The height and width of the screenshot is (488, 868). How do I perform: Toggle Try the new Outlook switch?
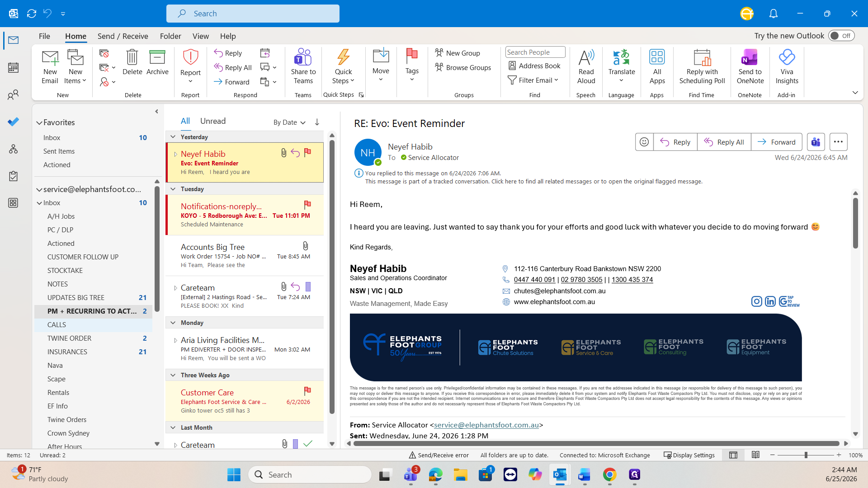[841, 36]
